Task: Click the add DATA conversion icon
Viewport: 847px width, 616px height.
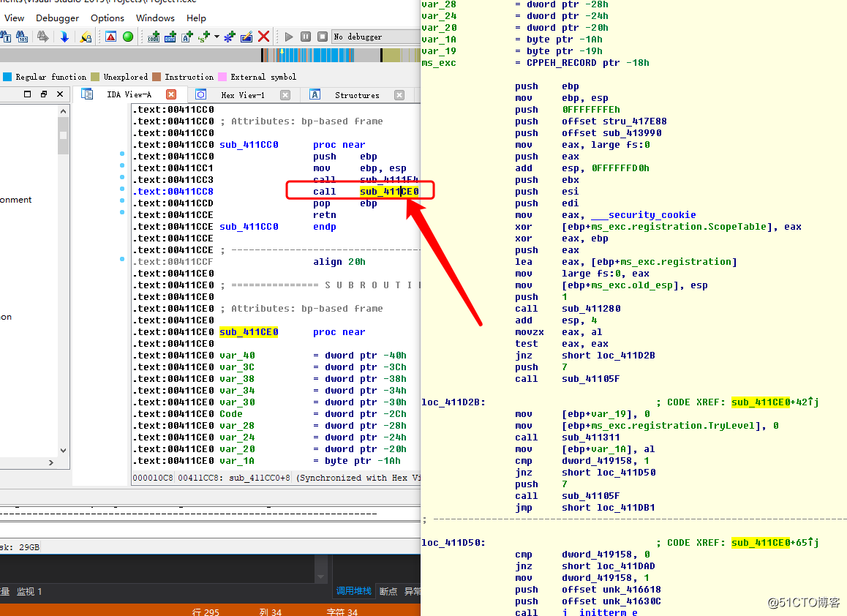Action: (170, 37)
